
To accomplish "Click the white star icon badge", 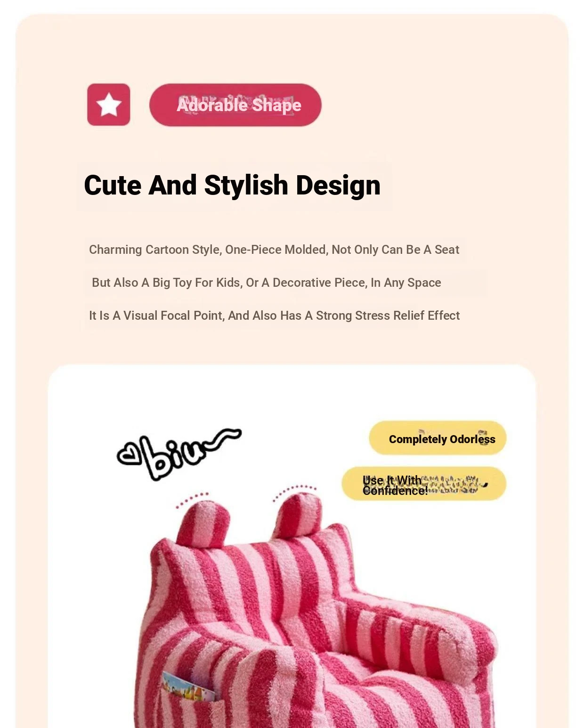I will click(x=109, y=105).
